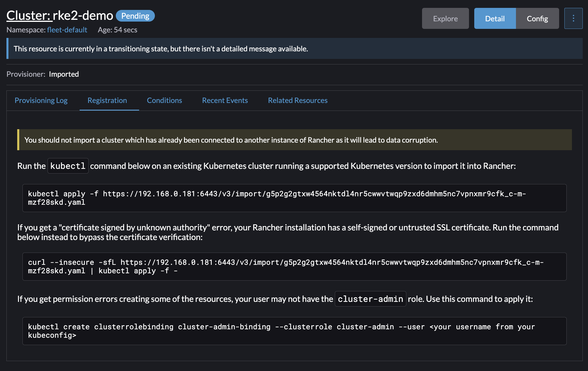
Task: Click the Config button
Action: pos(537,18)
